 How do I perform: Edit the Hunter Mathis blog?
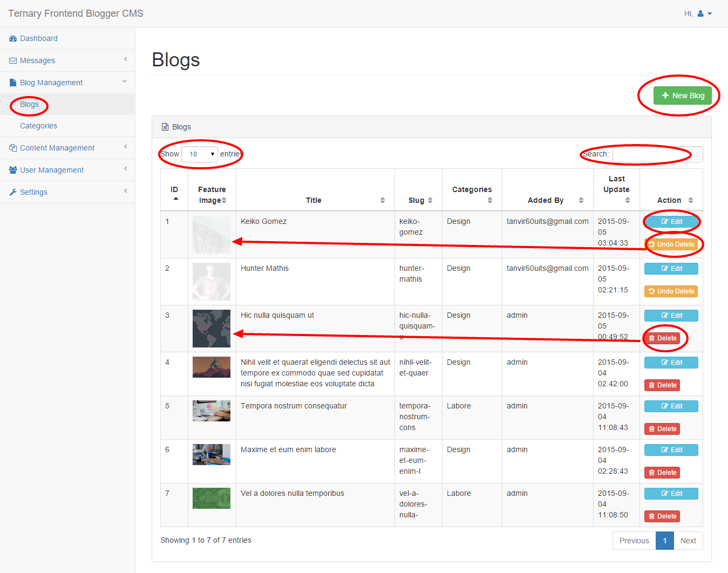pos(671,269)
